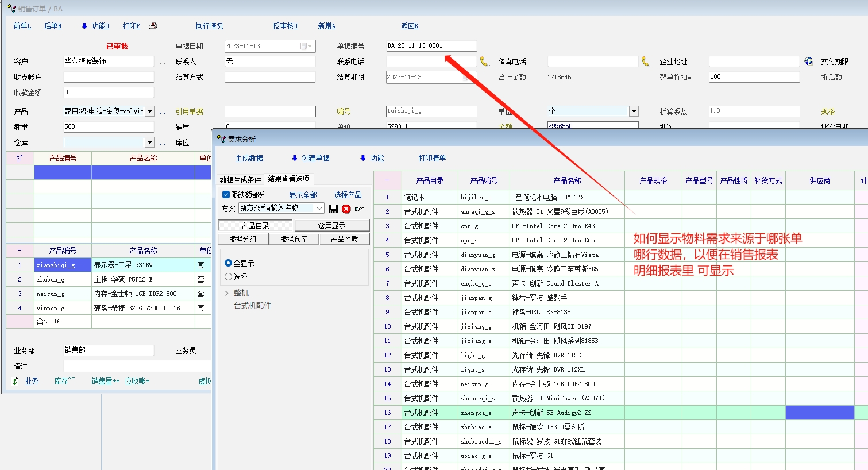Image resolution: width=868 pixels, height=470 pixels.
Task: Click the globe icon next to 企业地址
Action: [808, 61]
